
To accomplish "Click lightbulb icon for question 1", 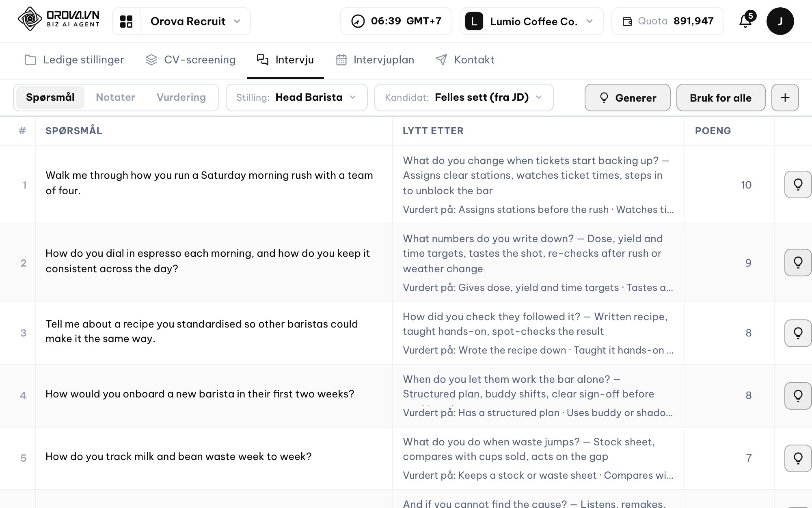I will (x=798, y=185).
